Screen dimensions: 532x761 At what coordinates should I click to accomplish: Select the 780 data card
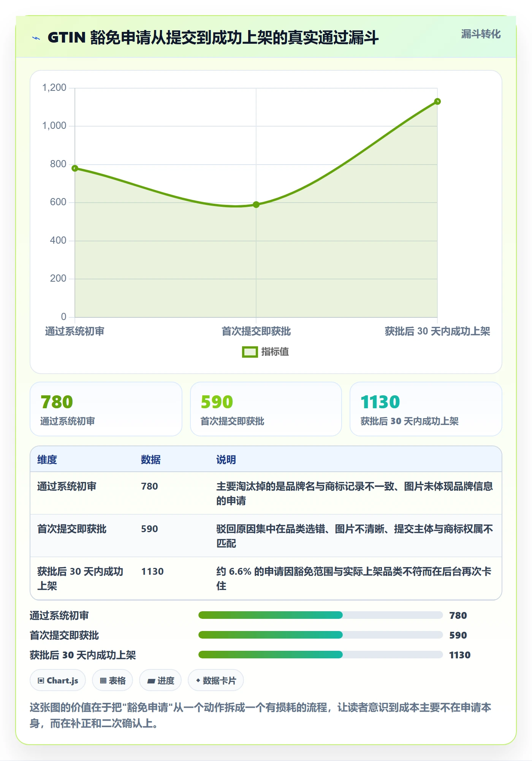(106, 409)
